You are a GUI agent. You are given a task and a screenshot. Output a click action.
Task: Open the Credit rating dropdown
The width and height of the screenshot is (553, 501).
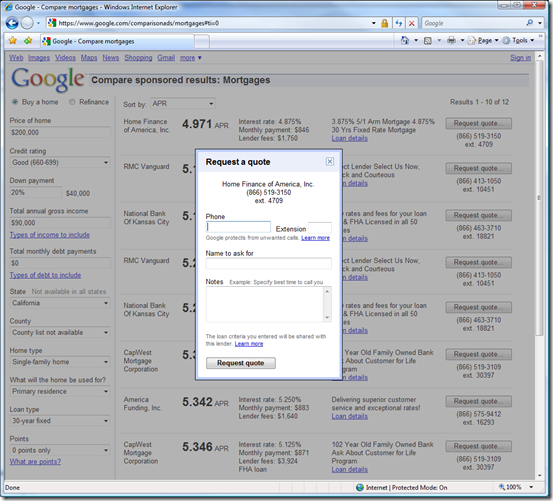(x=60, y=163)
